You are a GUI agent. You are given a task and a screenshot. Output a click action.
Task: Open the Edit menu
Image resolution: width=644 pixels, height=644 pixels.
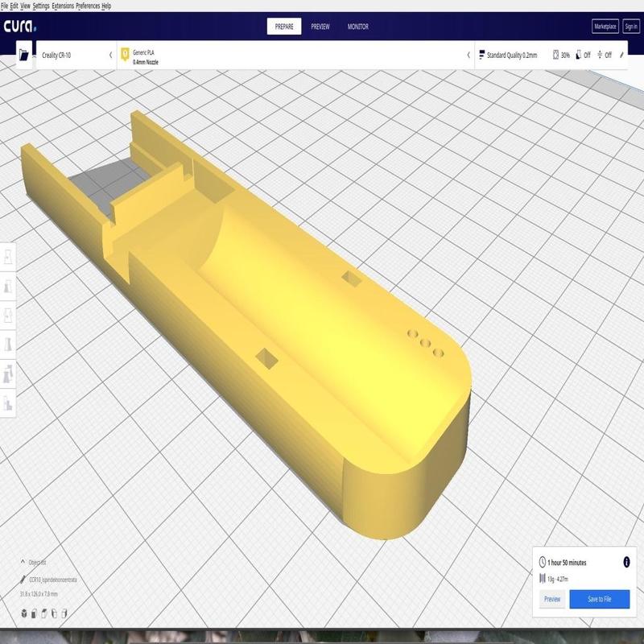(x=14, y=6)
